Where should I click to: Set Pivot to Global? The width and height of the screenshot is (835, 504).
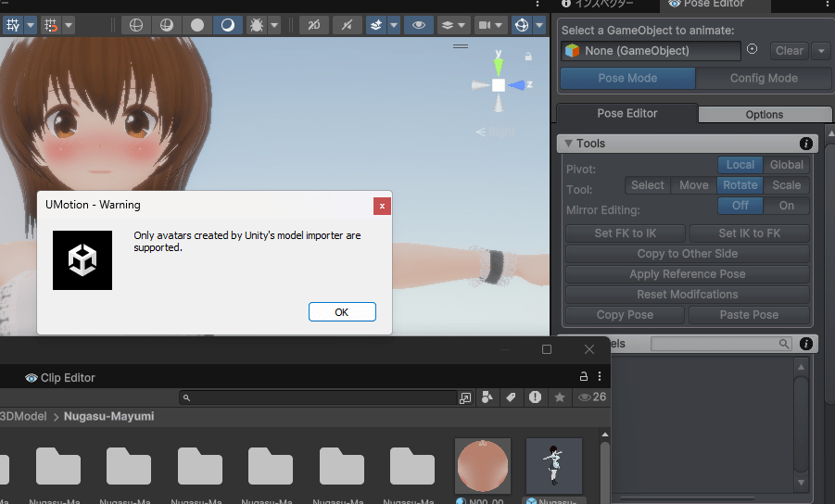point(787,165)
